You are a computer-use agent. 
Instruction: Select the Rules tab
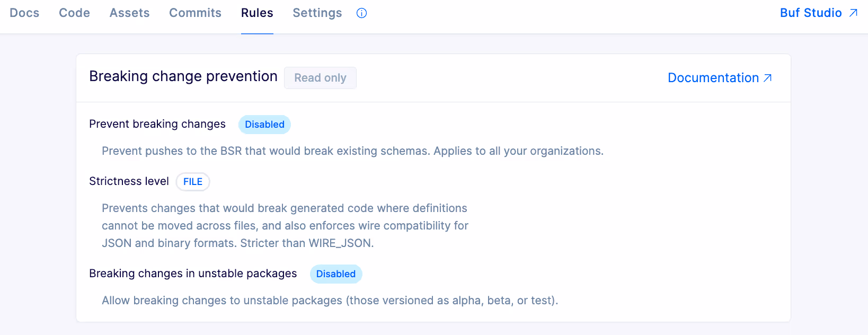tap(257, 13)
